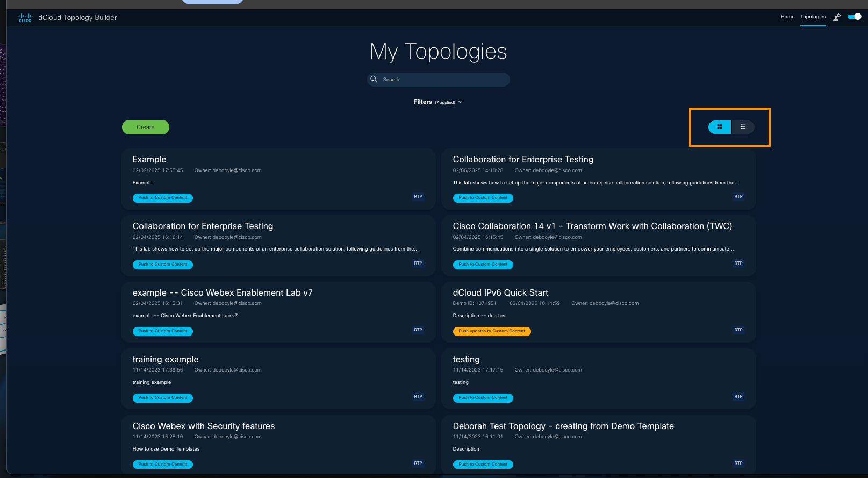Click the 02/09/2025 17:55:45 timestamp

[157, 170]
